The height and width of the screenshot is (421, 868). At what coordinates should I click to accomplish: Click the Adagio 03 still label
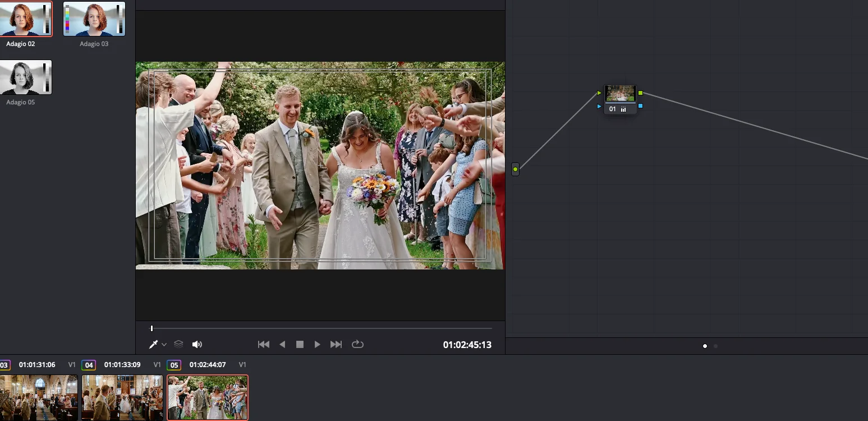click(94, 44)
